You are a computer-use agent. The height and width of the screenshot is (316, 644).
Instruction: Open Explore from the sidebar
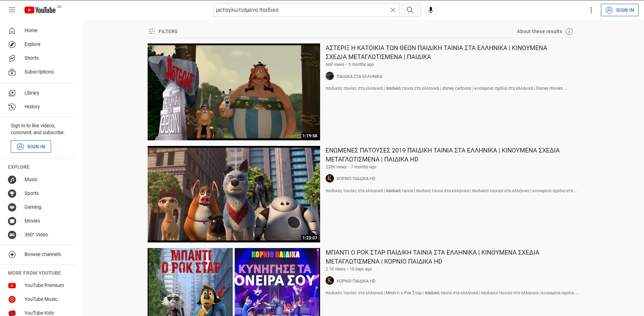[x=32, y=44]
